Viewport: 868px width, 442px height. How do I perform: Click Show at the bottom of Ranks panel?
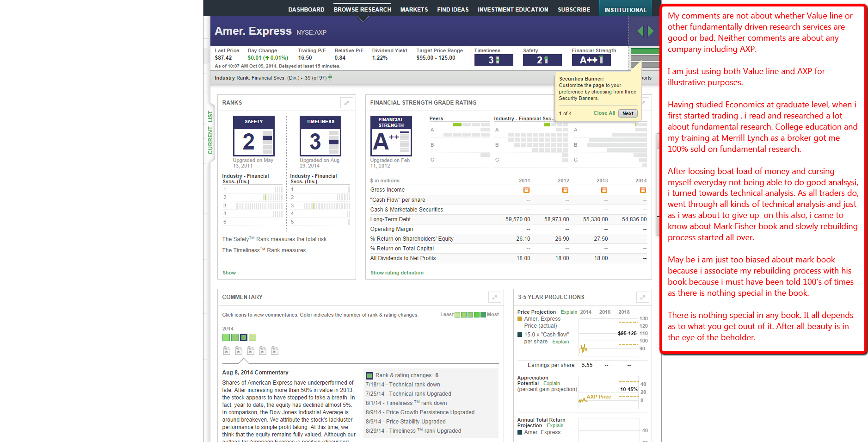pos(229,273)
